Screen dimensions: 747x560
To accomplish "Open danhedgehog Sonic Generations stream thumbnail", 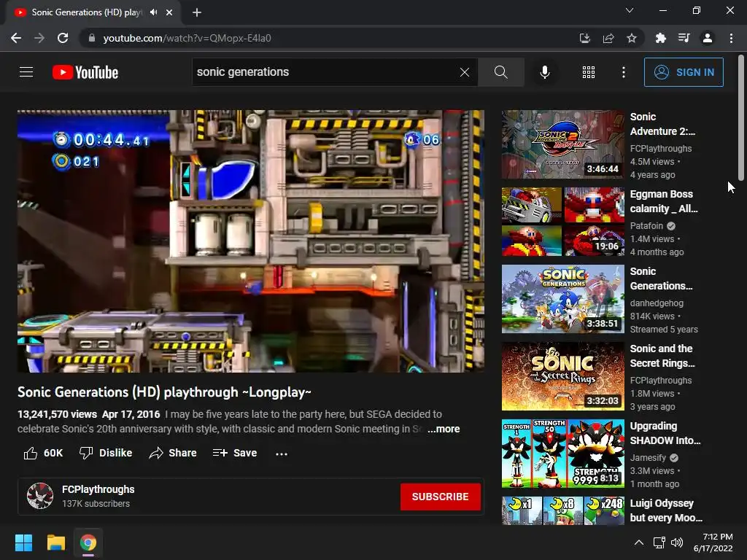I will 562,299.
